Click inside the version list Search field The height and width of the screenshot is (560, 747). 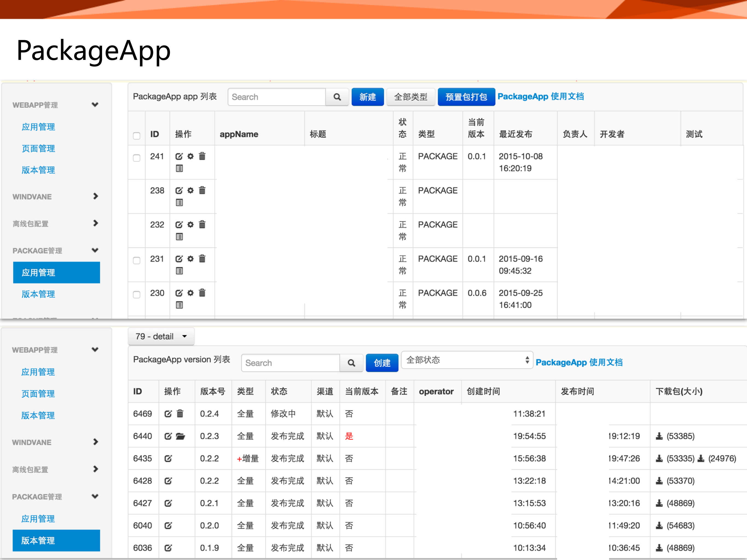[x=290, y=363]
